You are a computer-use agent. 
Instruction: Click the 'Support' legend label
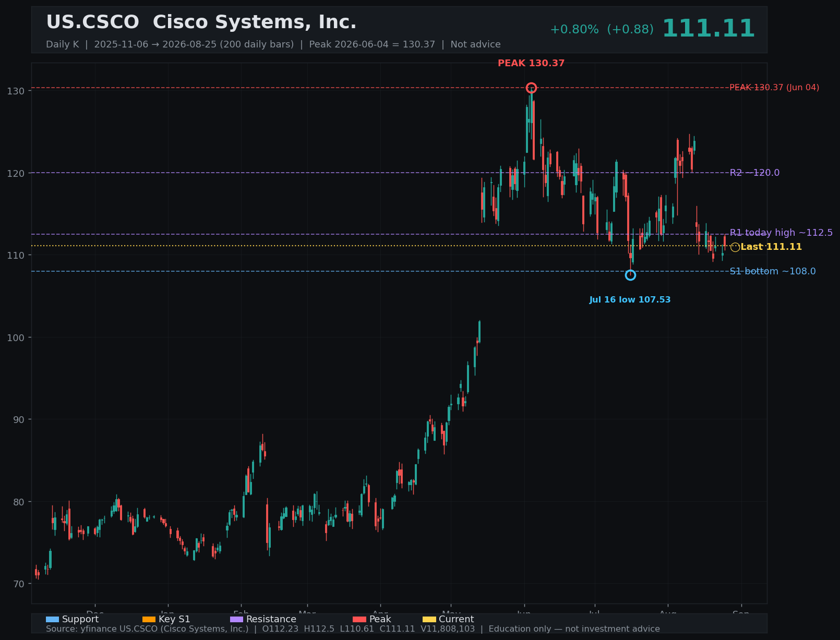point(80,619)
